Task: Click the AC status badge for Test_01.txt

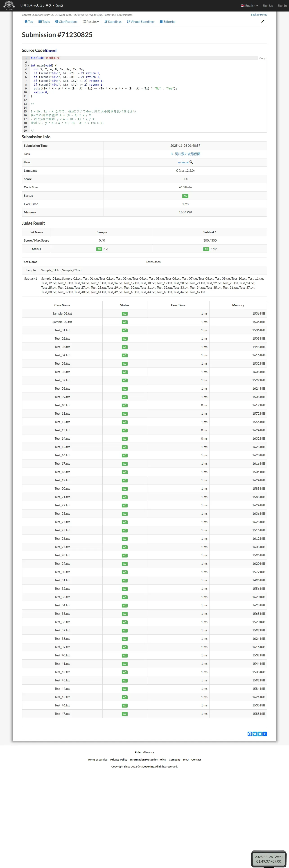Action: (124, 331)
